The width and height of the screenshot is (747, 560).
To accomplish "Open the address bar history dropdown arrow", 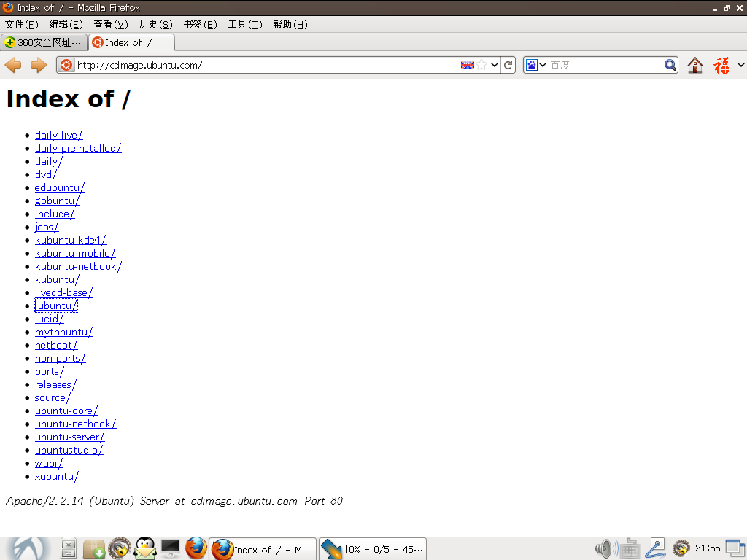I will click(x=495, y=65).
